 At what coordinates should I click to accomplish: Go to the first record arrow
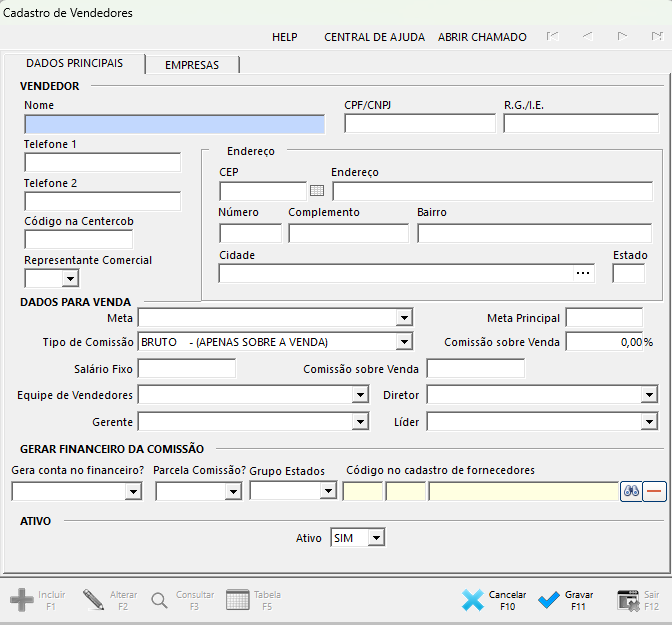pyautogui.click(x=551, y=37)
